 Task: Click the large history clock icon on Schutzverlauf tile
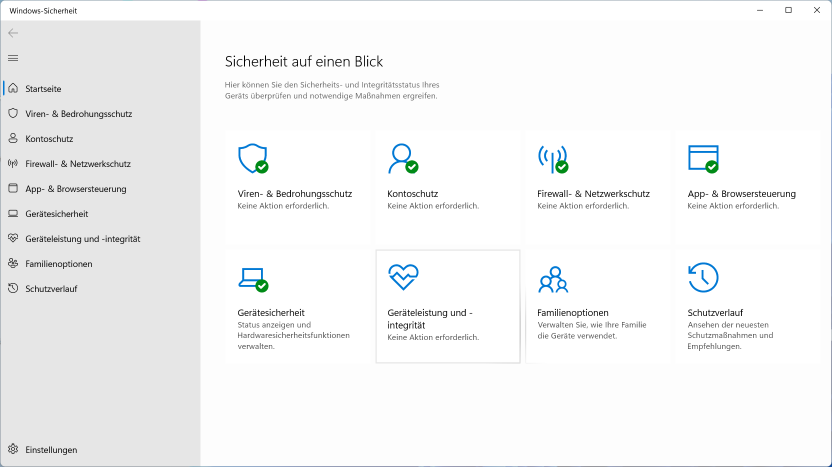[703, 277]
